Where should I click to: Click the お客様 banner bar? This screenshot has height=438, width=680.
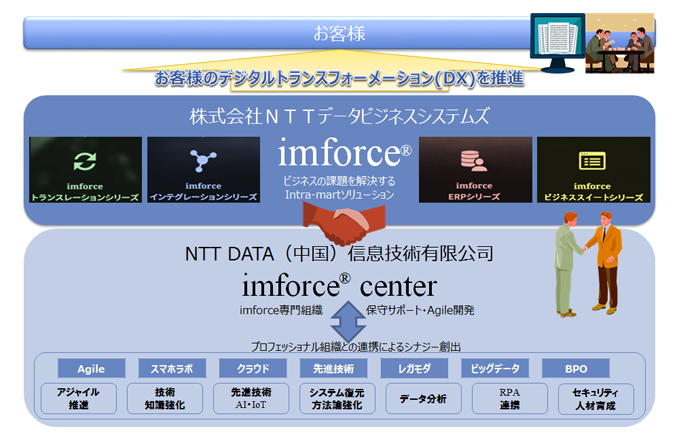pos(339,33)
